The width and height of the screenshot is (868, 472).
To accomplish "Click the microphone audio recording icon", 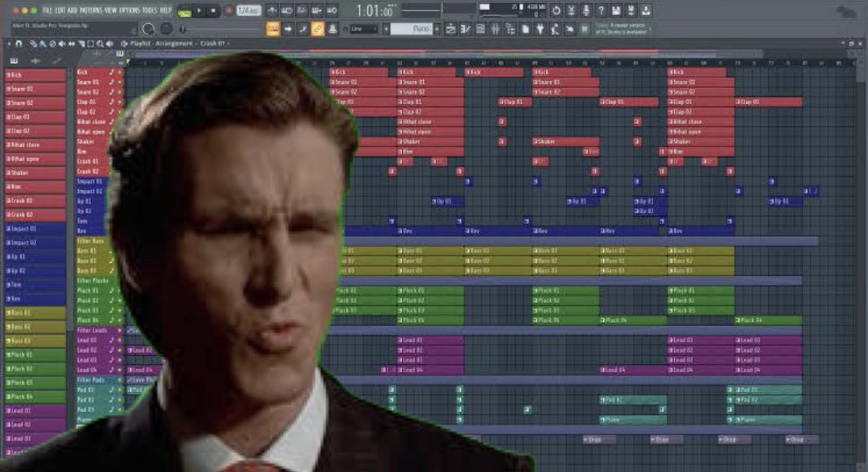I will 586,11.
